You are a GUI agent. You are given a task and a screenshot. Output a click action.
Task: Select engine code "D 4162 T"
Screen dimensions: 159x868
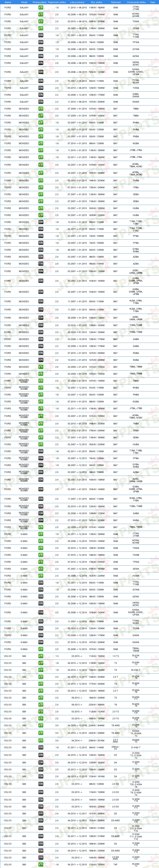[x=136, y=747]
